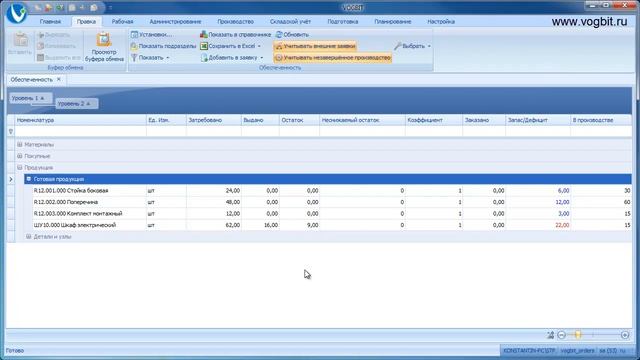
Task: Click the zoom out minus icon
Action: [562, 335]
